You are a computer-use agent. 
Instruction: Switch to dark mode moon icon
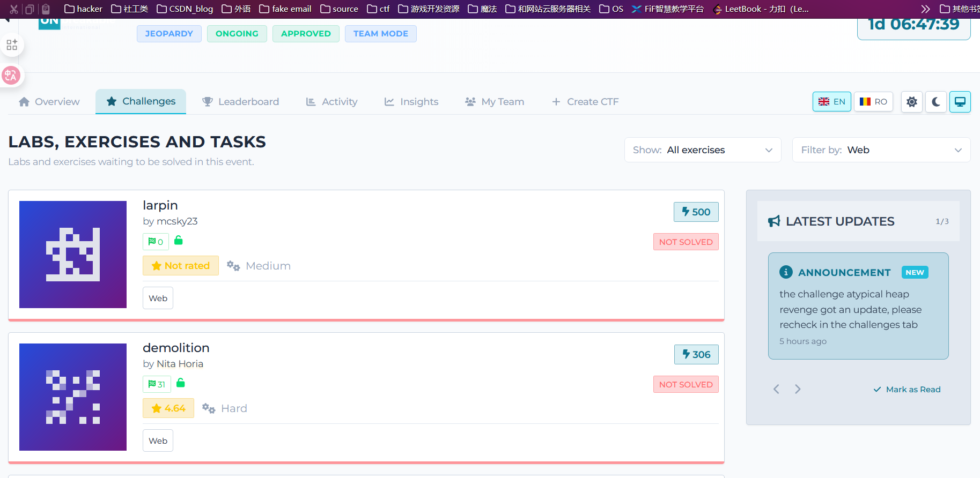point(935,102)
